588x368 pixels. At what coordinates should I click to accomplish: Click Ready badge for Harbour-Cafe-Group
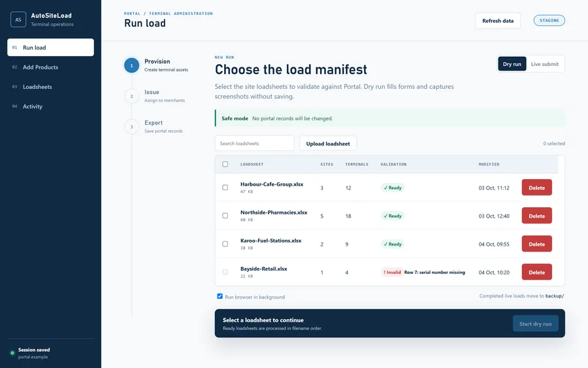(393, 188)
